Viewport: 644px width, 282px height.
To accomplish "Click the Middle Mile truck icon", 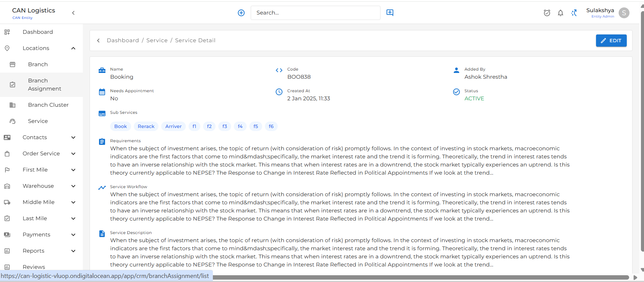I will pyautogui.click(x=7, y=202).
